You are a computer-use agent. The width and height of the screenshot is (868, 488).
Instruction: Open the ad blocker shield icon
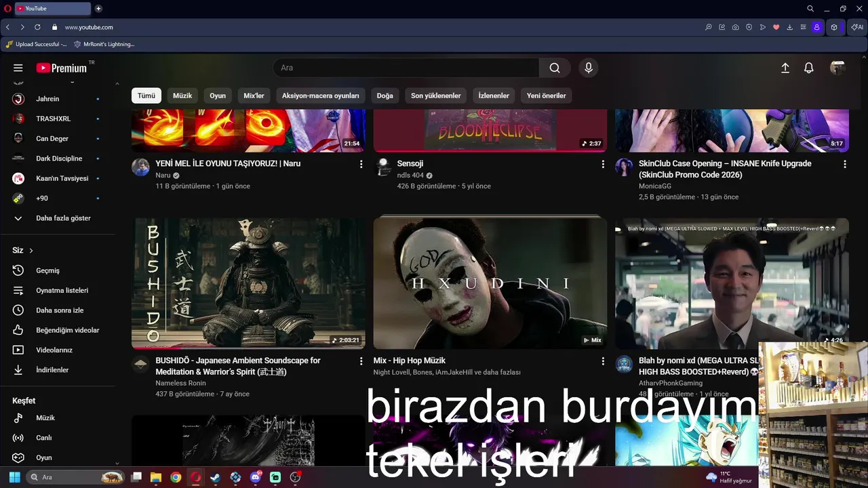pyautogui.click(x=749, y=27)
